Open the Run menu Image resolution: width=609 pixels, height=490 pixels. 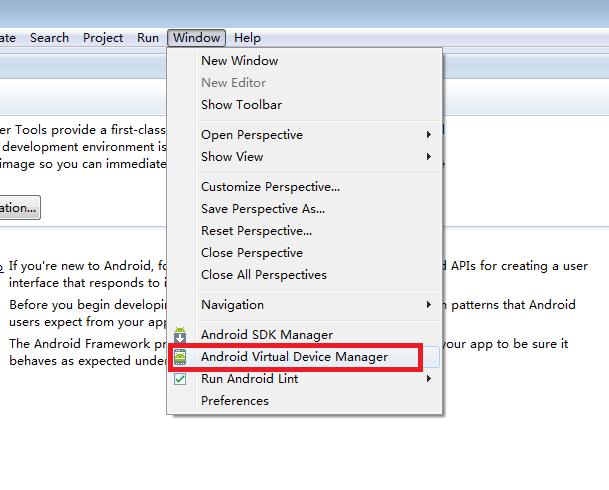(148, 38)
